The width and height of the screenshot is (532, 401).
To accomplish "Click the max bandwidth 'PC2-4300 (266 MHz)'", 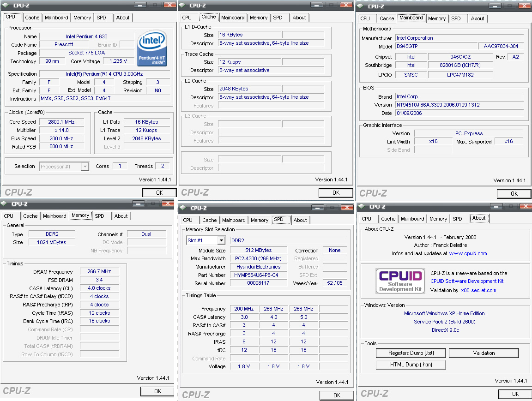I will (x=258, y=258).
